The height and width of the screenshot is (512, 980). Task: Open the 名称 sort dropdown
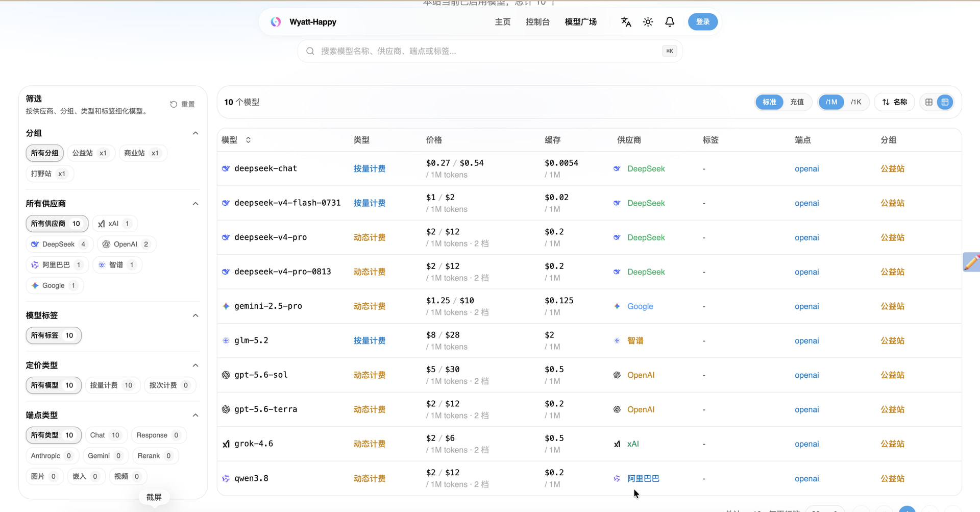[895, 102]
